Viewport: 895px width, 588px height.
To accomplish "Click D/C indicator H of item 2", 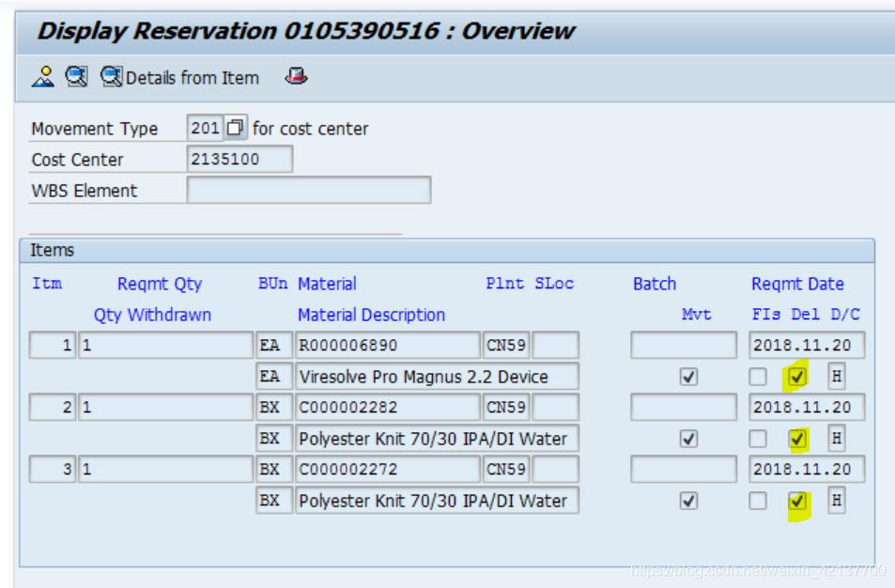I will (x=836, y=439).
